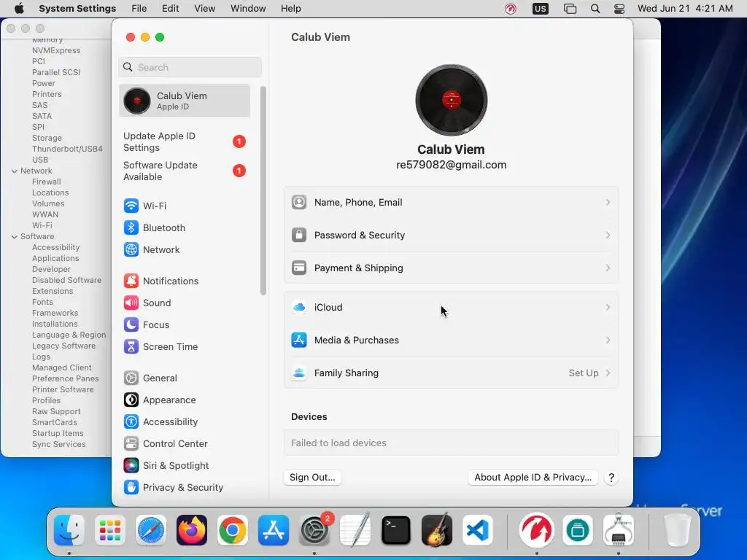Viewport: 747px width, 560px height.
Task: Open Terminal from the Dock
Action: click(x=396, y=530)
